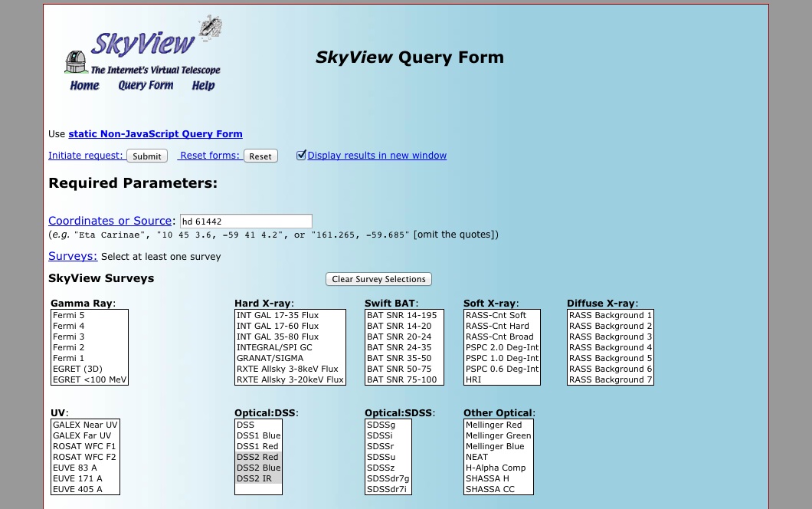Screen dimensions: 812x509
Task: Select PSPC 0.6 Deg-Int survey
Action: pyautogui.click(x=502, y=369)
